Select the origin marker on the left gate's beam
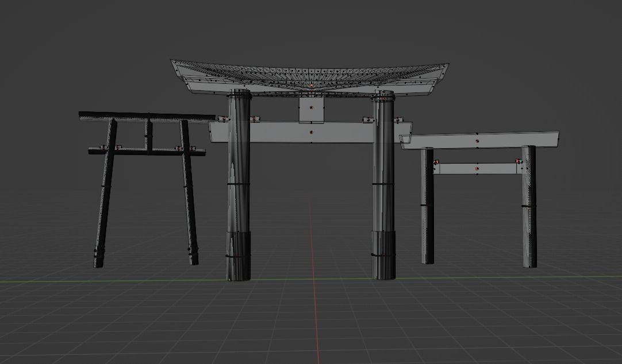Screen dimensions: 622x364 point(118,148)
